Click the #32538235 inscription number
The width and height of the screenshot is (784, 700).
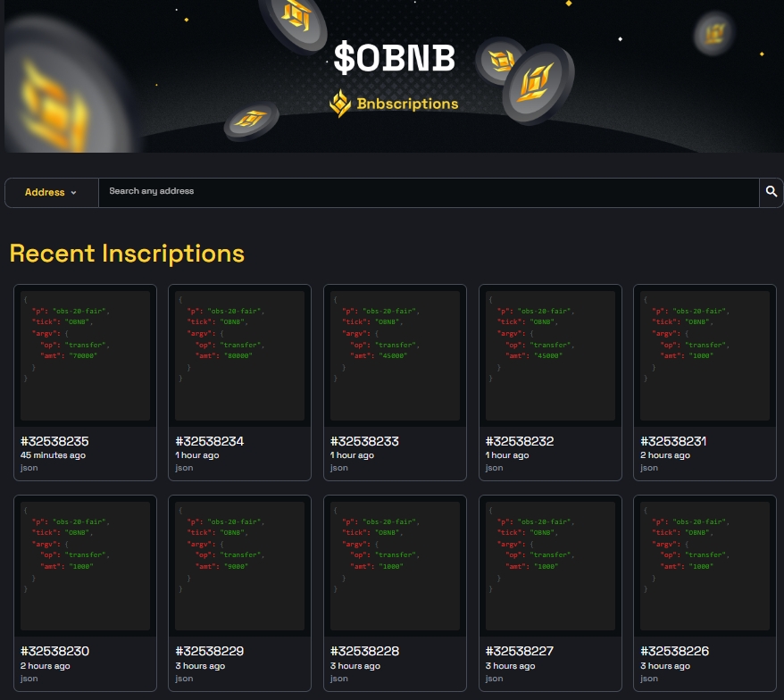pos(54,441)
